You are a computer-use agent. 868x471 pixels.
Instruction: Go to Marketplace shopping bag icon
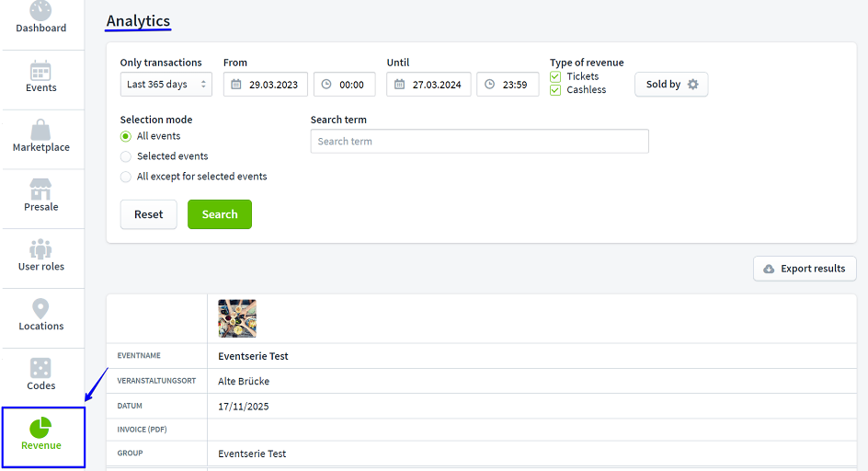pos(41,131)
